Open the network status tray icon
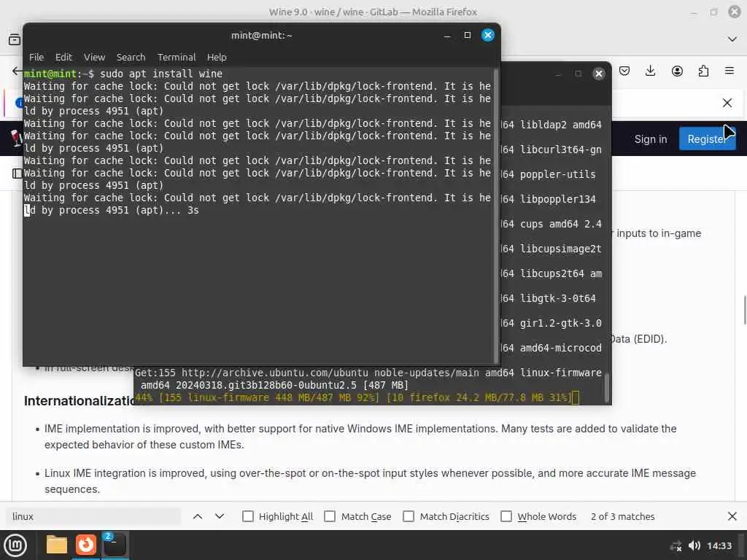Viewport: 747px width, 560px height. point(676,545)
